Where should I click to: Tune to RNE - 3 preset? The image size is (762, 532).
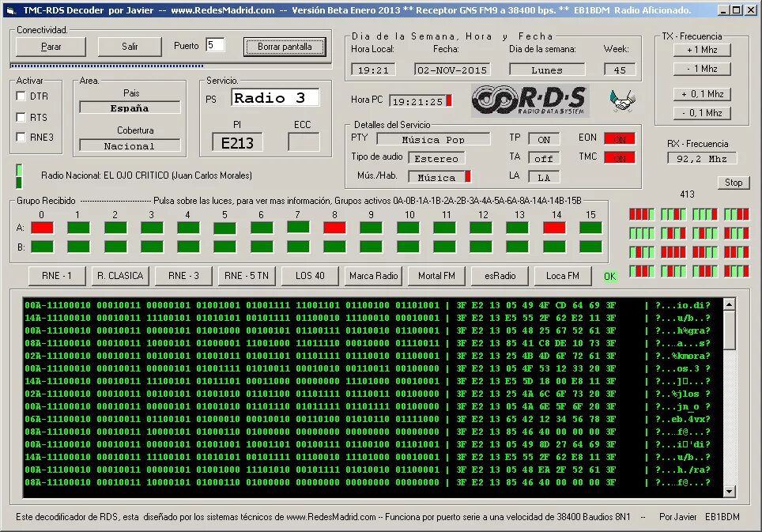point(183,275)
